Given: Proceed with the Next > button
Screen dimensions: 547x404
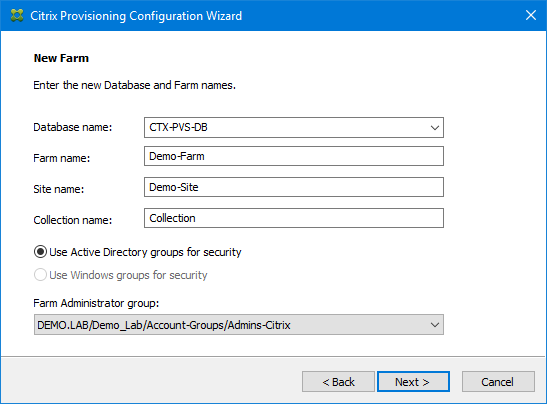Looking at the screenshot, I should (x=413, y=382).
